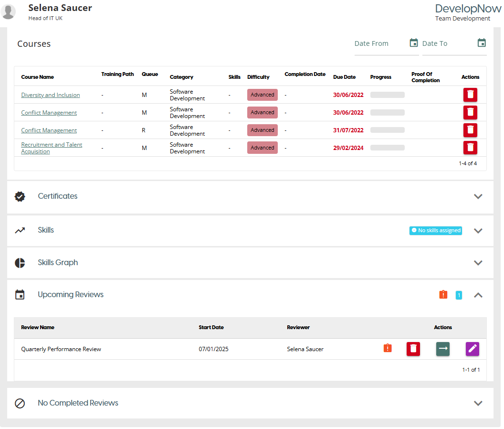Edit the Quarterly Performance Review with pencil icon
Screen dimensions: 504x429
pos(472,349)
